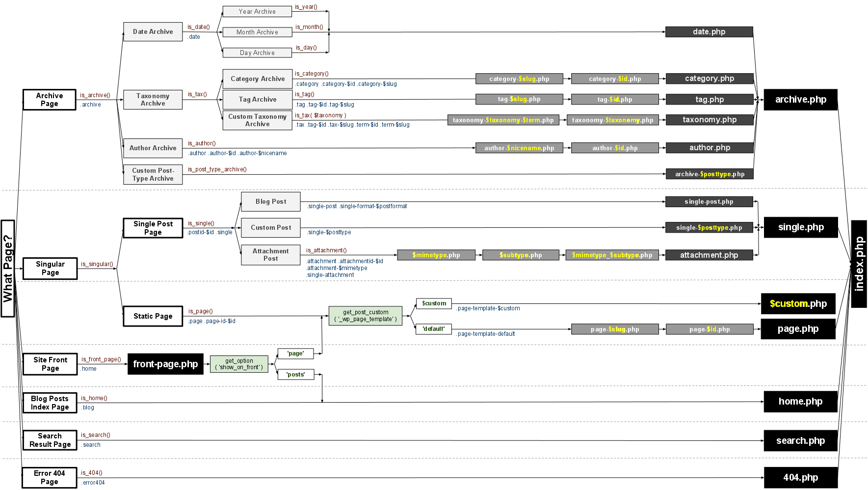This screenshot has height=490, width=868.
Task: Click the tag-$id.php box
Action: [x=615, y=99]
